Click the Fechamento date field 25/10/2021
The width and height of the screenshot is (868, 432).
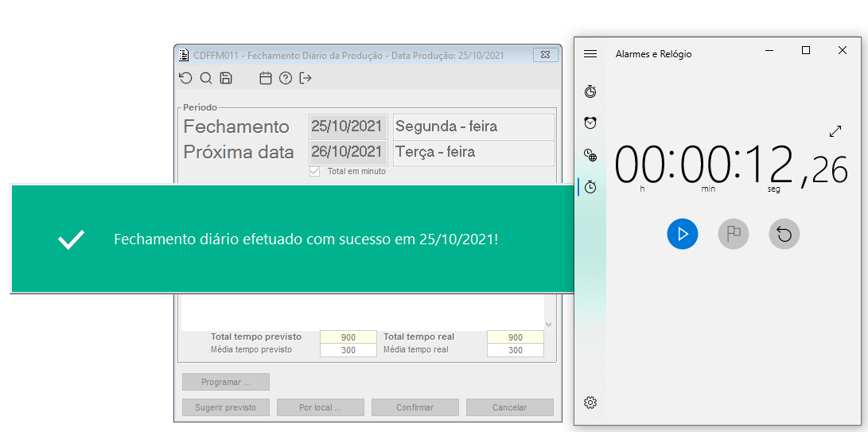click(x=348, y=126)
